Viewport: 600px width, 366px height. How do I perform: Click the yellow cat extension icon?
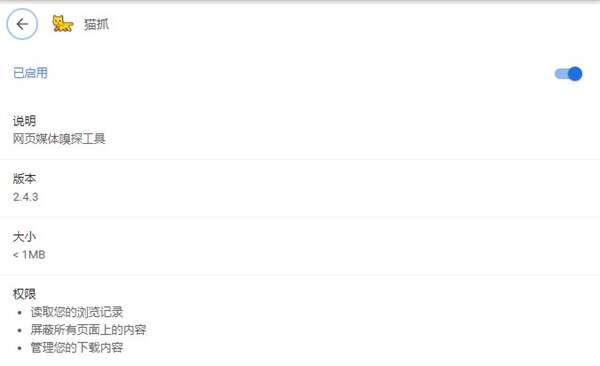(x=63, y=24)
